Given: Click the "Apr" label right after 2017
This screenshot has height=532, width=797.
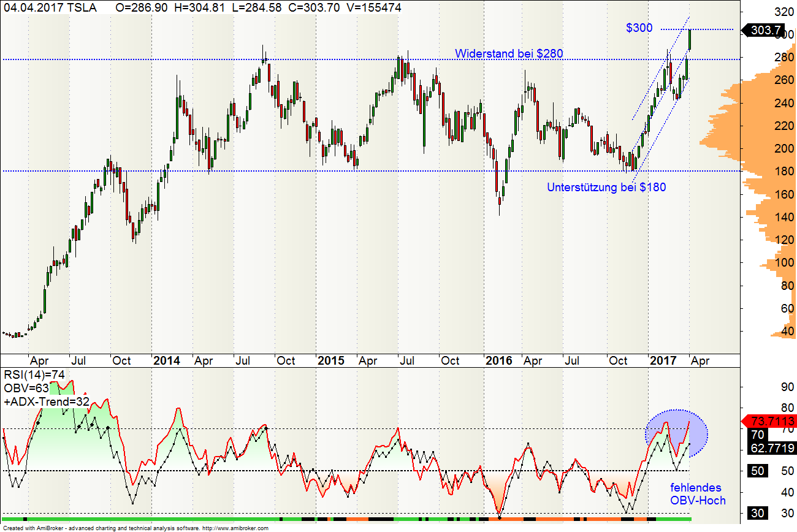Looking at the screenshot, I should click(700, 360).
